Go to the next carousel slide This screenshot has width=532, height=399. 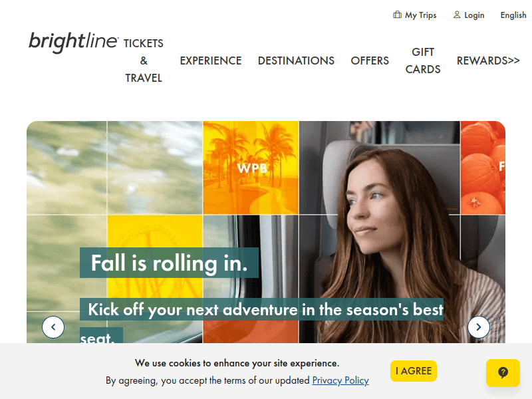tap(479, 327)
